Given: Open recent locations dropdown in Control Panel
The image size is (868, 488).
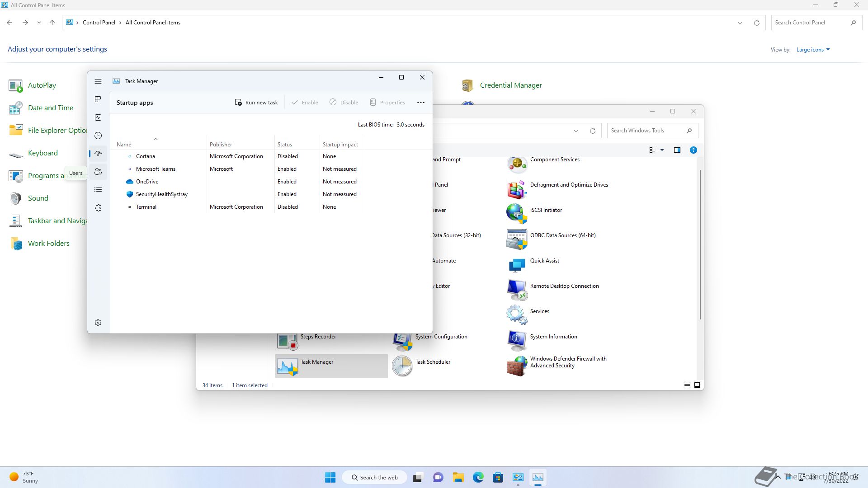Looking at the screenshot, I should tap(39, 23).
